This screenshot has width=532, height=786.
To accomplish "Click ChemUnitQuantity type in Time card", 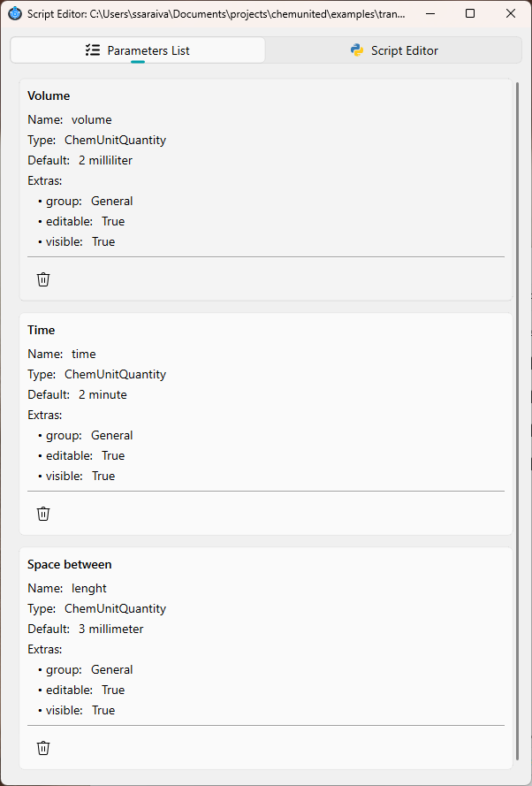I will click(x=115, y=375).
